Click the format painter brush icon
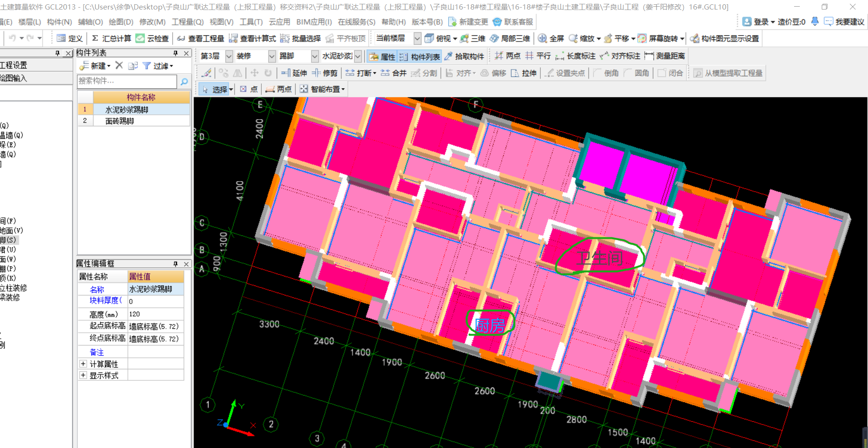This screenshot has width=868, height=448. pos(207,73)
